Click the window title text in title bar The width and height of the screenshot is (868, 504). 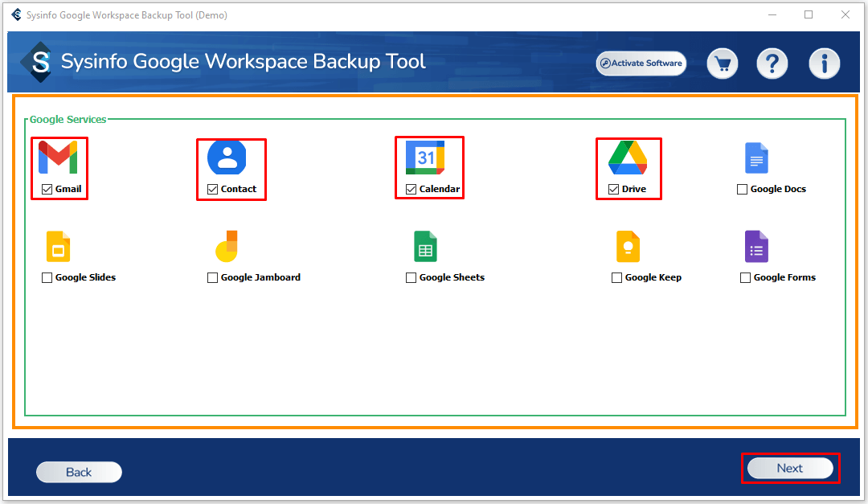(x=127, y=15)
